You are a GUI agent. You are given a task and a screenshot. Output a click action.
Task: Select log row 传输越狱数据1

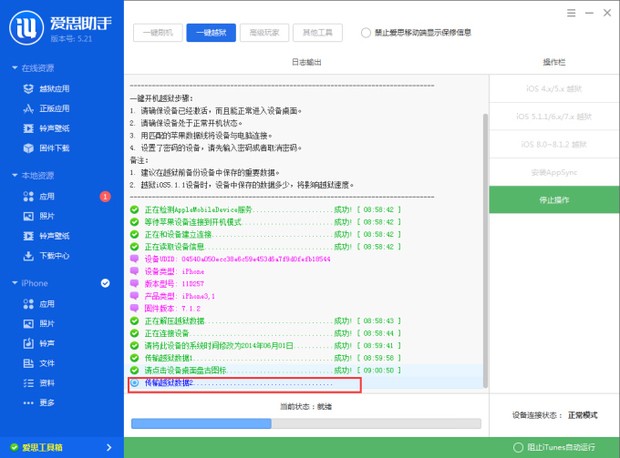(265, 358)
